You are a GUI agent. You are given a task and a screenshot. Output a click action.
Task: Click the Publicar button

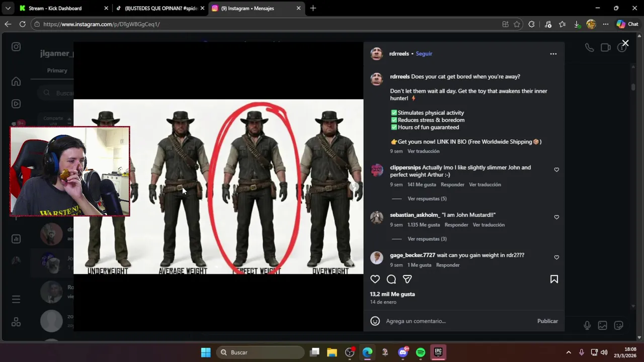[x=547, y=321]
